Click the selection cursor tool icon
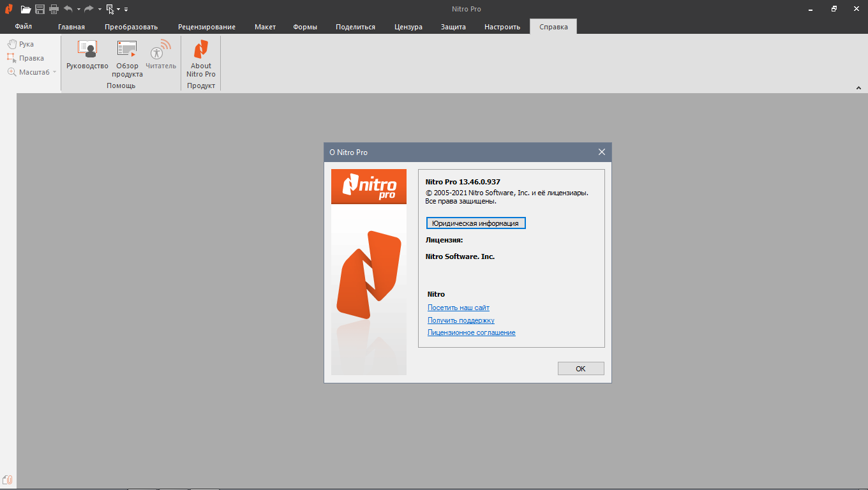Screen dimensions: 868x490 tap(110, 9)
